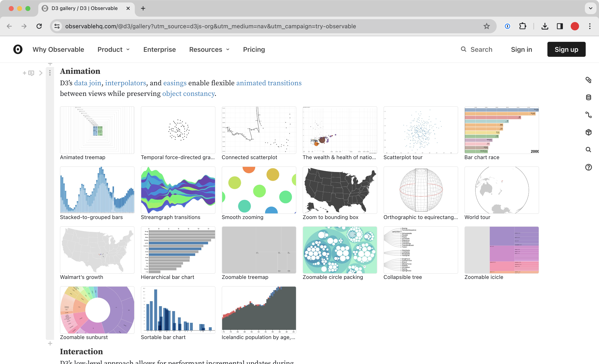The height and width of the screenshot is (364, 599).
Task: Open the packages cube icon
Action: click(588, 132)
